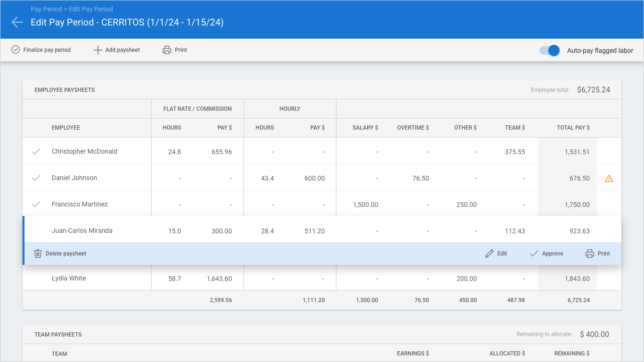
Task: Click the trash can Delete paysheet icon
Action: tap(38, 254)
